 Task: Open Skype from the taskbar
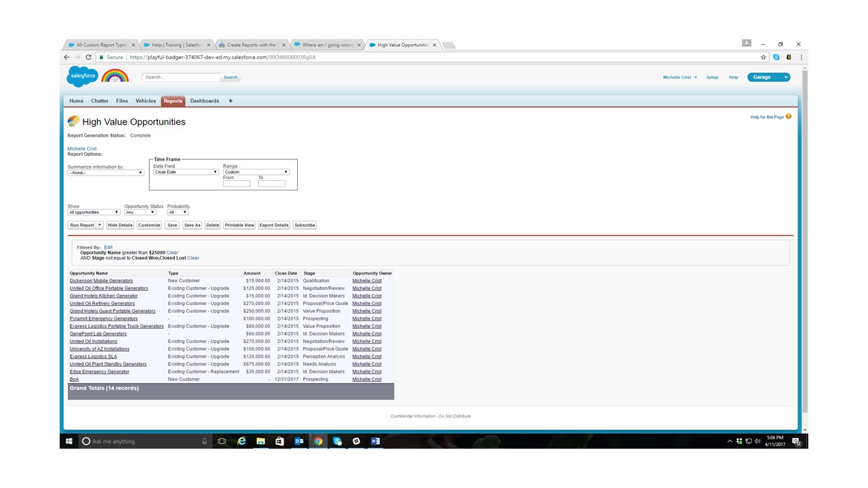[337, 441]
